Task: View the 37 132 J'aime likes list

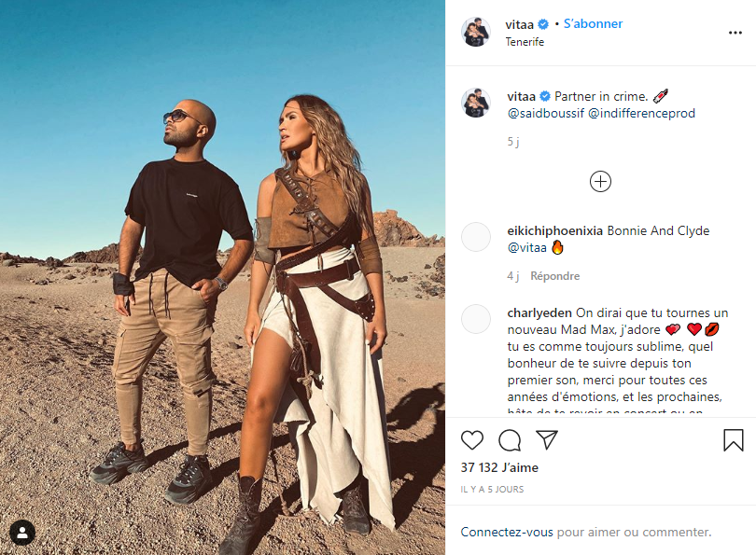Action: click(499, 467)
